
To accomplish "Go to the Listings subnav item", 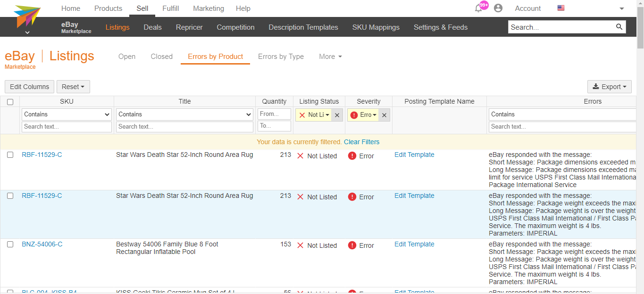I will (x=117, y=27).
